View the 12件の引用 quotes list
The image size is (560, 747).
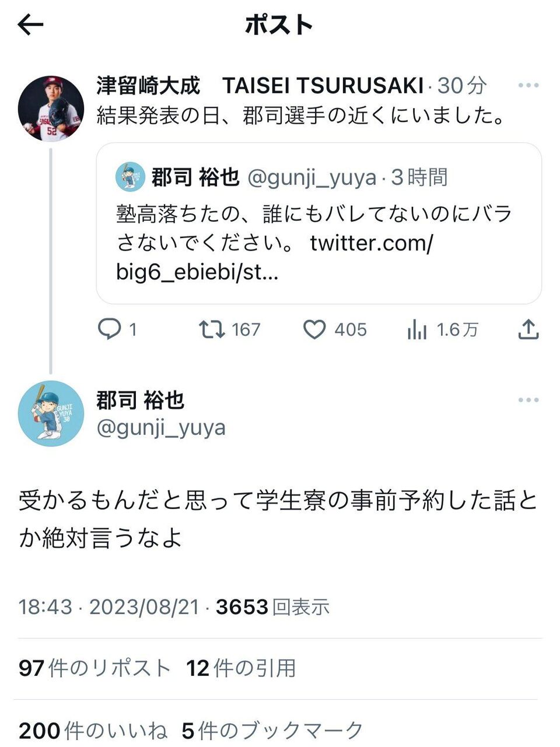point(241,668)
